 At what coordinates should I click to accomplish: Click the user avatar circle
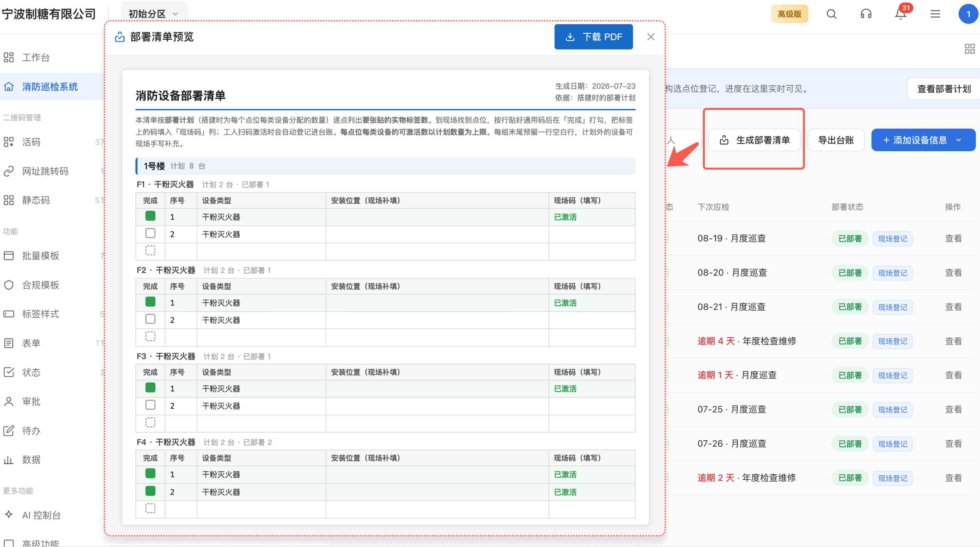(968, 14)
